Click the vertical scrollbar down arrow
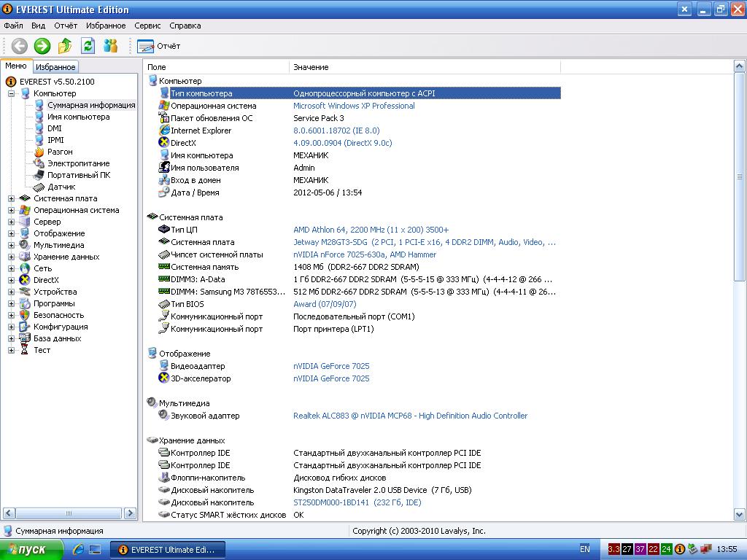This screenshot has width=747, height=560. [740, 514]
